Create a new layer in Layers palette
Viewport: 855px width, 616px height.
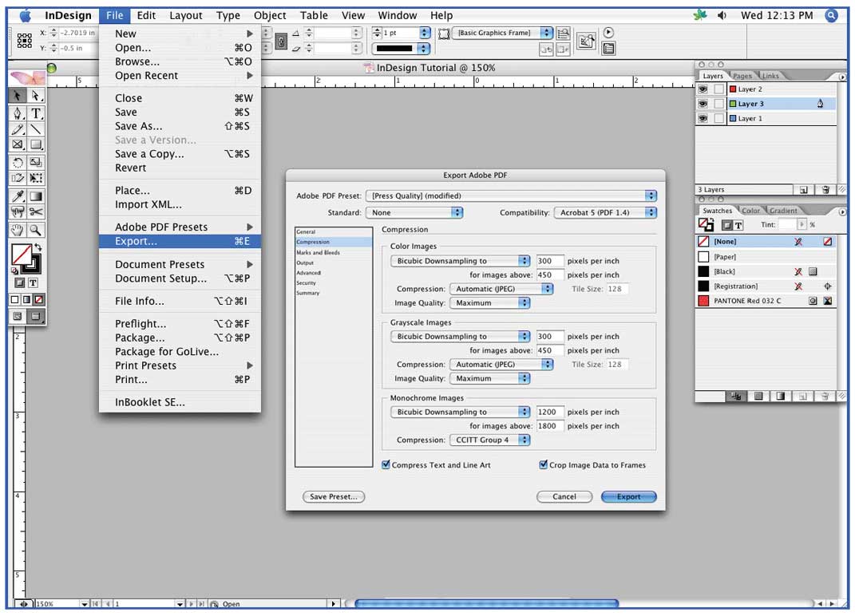pos(804,190)
